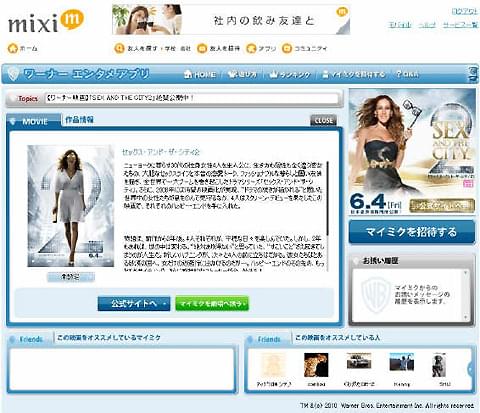Click the ログアウト link
Screen dimensions: 480x413
[x=465, y=11]
